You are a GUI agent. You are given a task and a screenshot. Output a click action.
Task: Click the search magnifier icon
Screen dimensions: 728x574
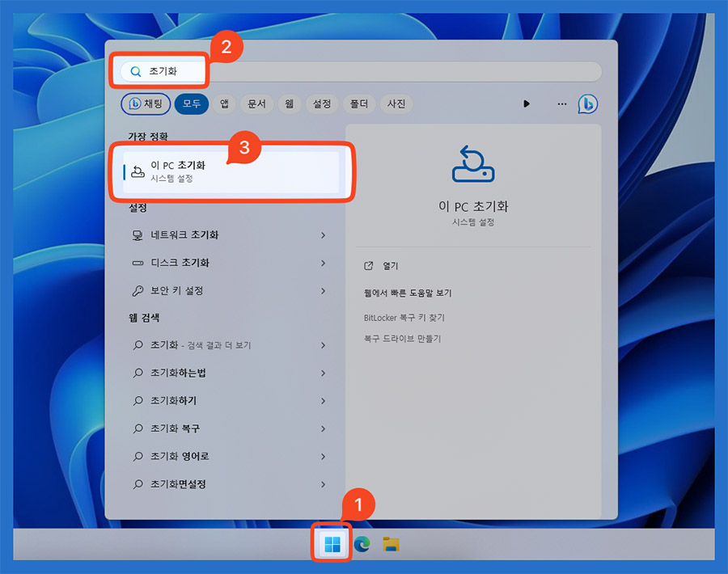coord(136,71)
